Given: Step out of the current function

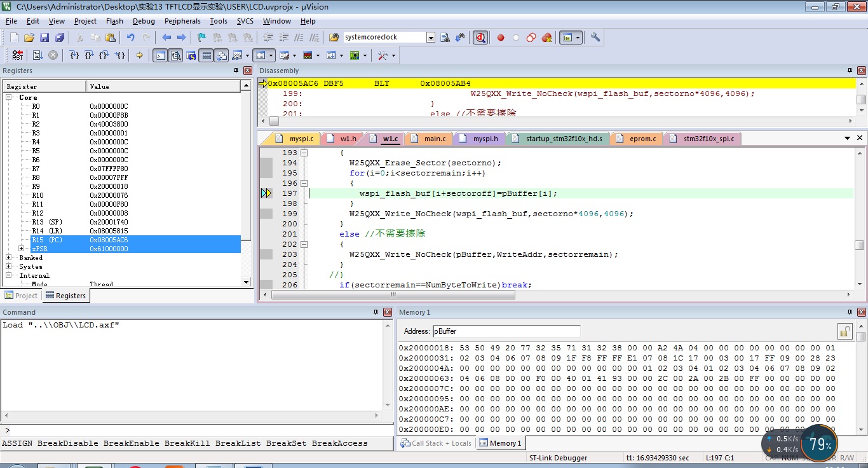Looking at the screenshot, I should point(105,55).
